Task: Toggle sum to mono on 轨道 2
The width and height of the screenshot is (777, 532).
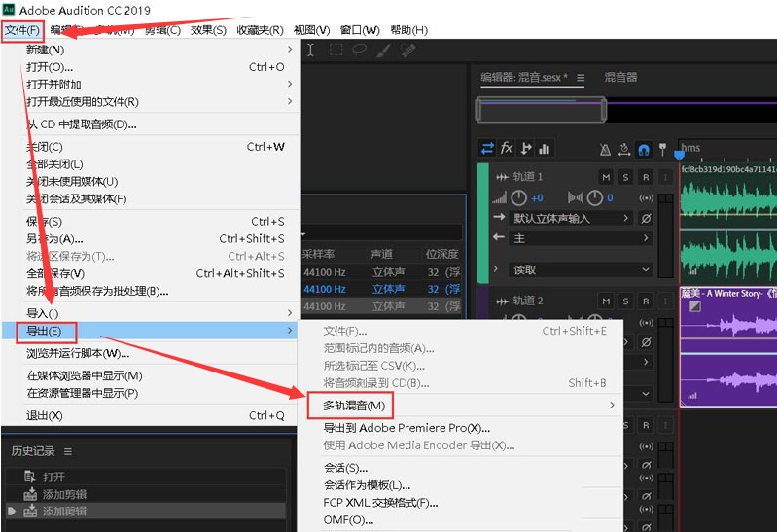Action: (646, 323)
